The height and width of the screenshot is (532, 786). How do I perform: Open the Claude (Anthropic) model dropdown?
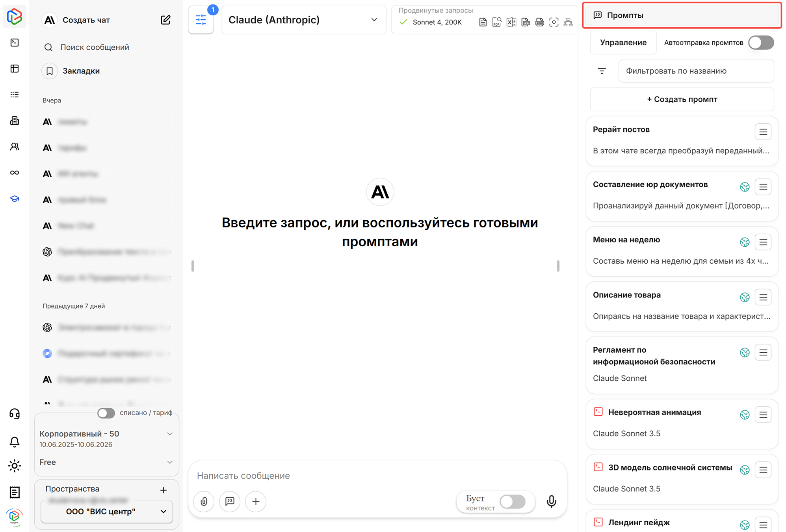pos(303,20)
